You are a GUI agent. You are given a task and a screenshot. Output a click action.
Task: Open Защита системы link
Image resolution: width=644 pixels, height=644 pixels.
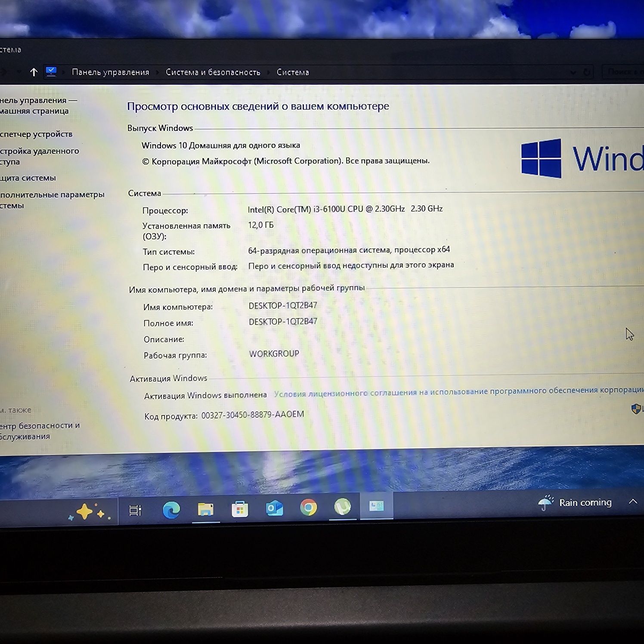(28, 178)
